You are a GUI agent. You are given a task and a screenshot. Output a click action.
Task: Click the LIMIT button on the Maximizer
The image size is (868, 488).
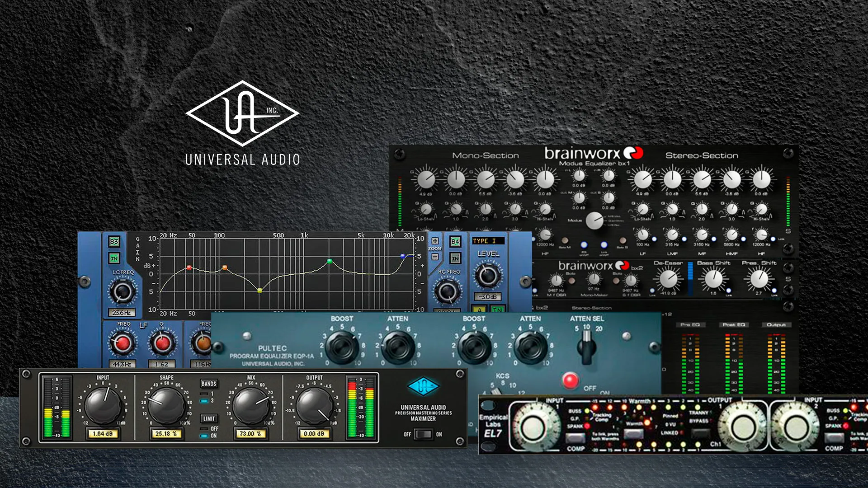point(209,419)
